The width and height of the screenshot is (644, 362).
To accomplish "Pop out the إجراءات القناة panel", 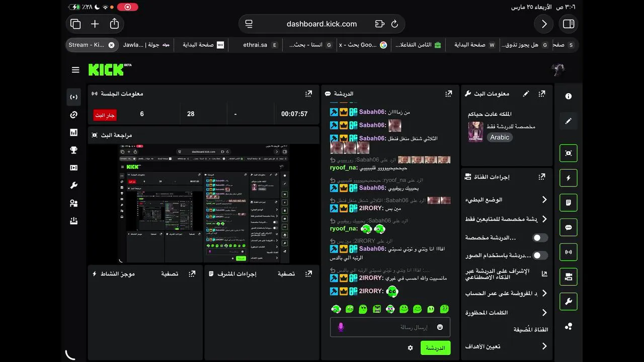I will [x=542, y=177].
